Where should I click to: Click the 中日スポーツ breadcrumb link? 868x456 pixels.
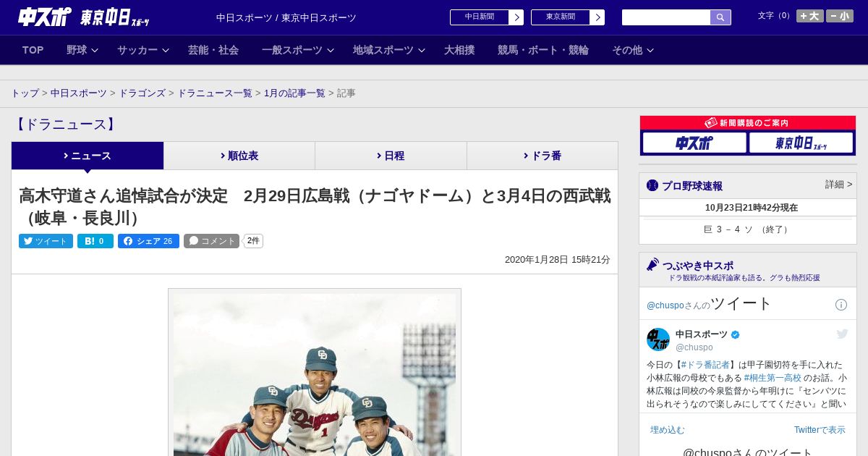(x=79, y=93)
